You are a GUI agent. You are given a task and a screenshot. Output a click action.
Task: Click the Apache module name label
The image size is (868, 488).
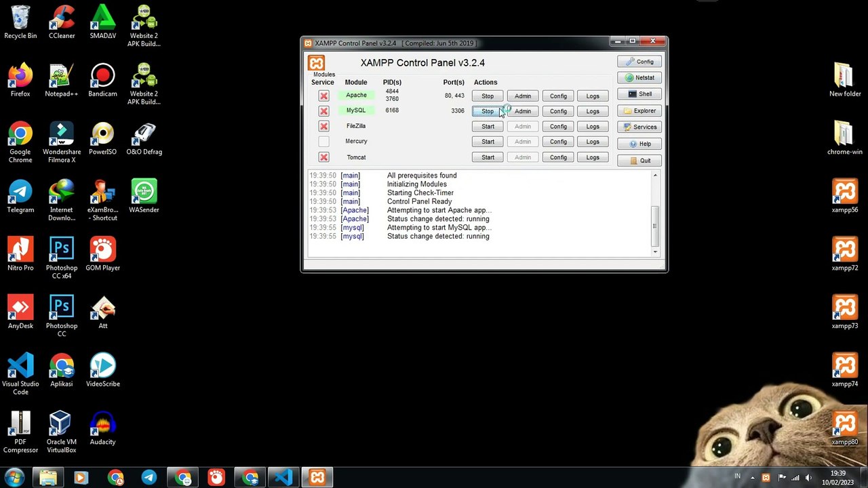tap(356, 96)
